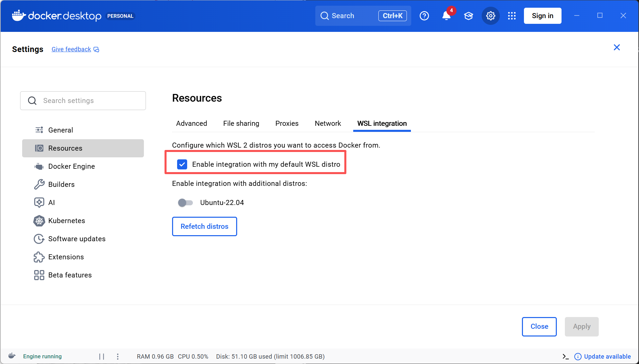
Task: Click the Refetch distros button
Action: [205, 226]
